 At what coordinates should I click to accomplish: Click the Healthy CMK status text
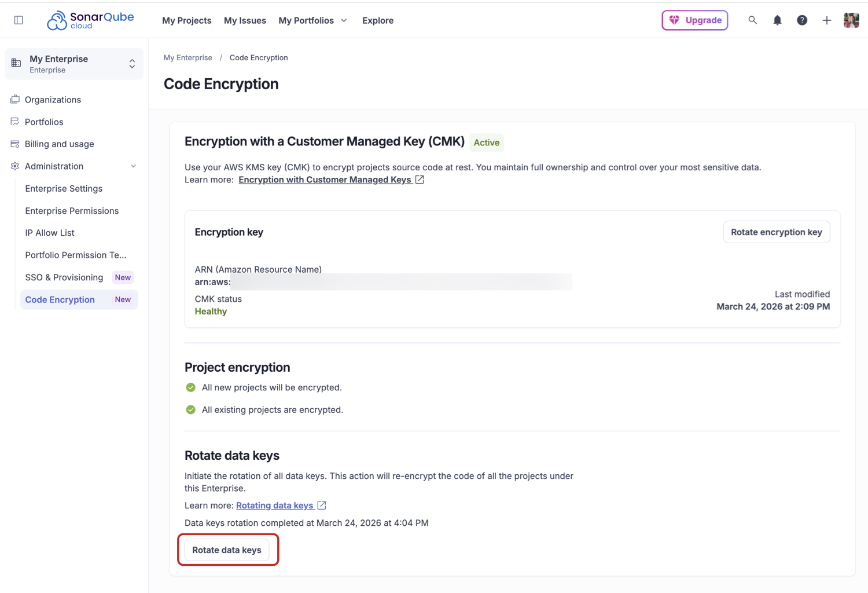point(211,312)
